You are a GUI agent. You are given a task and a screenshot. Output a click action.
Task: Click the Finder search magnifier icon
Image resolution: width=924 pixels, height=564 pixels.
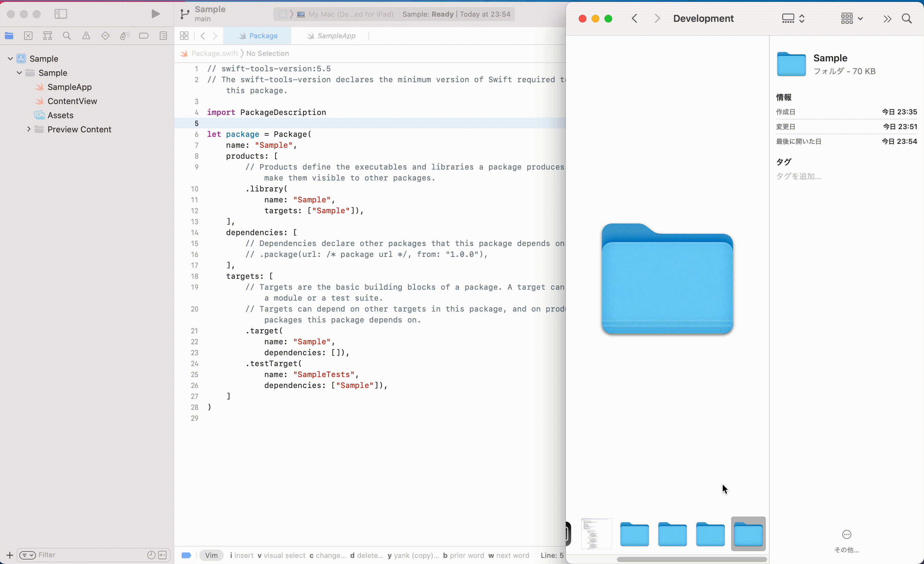tap(906, 18)
